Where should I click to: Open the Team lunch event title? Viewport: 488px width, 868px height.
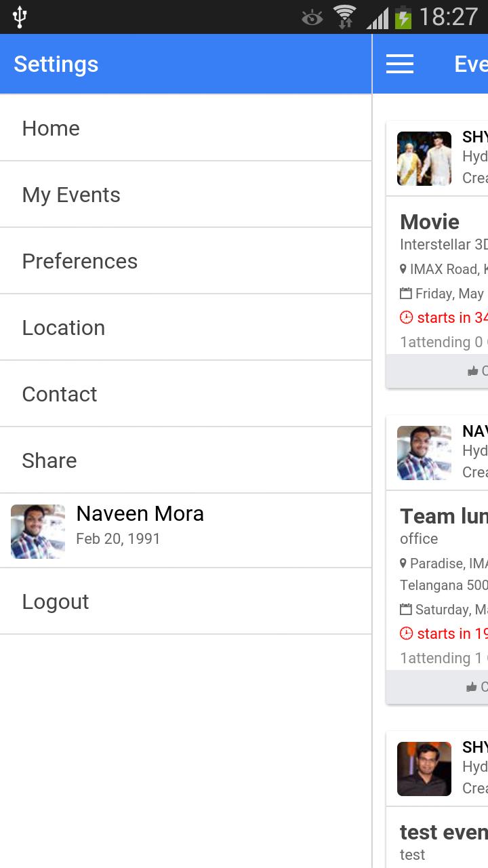click(443, 516)
